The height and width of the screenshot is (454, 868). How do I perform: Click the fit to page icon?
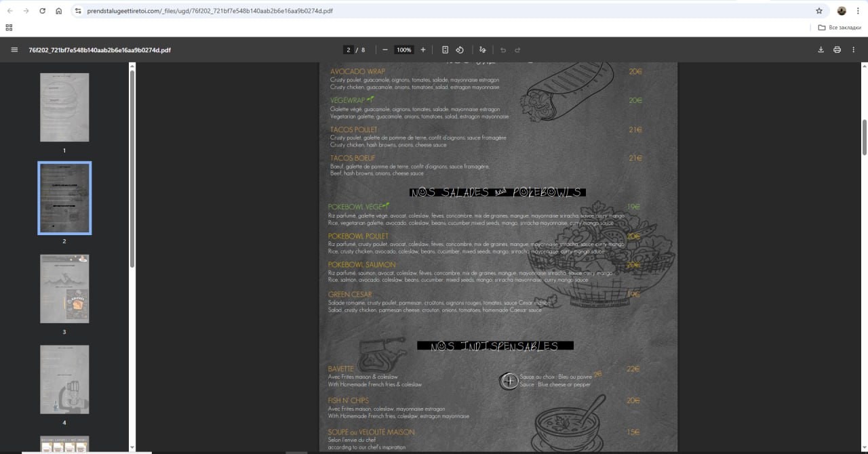click(445, 49)
